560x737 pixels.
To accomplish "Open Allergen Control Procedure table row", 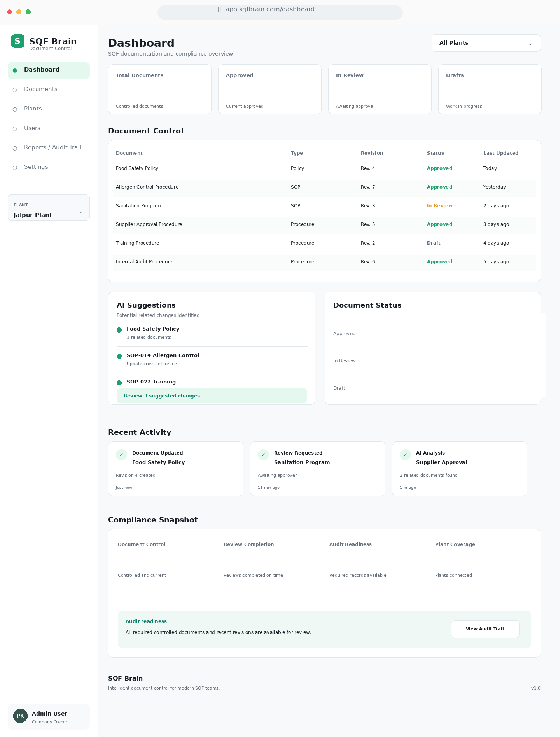I will point(324,187).
